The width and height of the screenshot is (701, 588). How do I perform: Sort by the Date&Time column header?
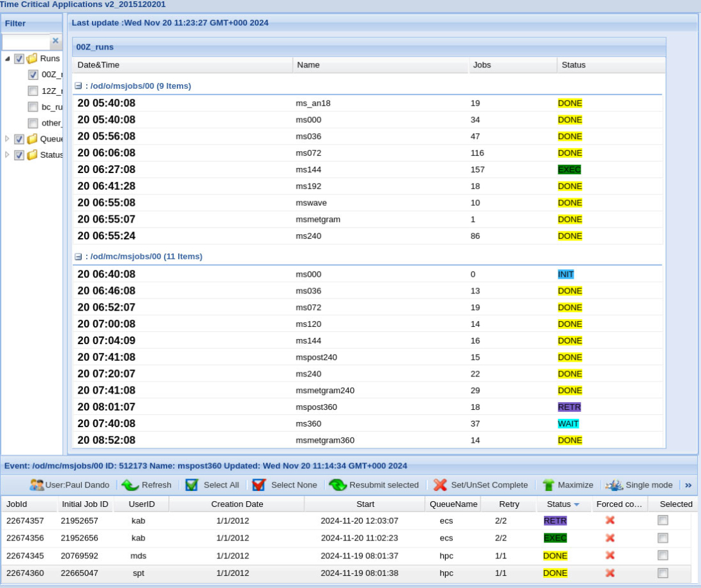pyautogui.click(x=183, y=65)
